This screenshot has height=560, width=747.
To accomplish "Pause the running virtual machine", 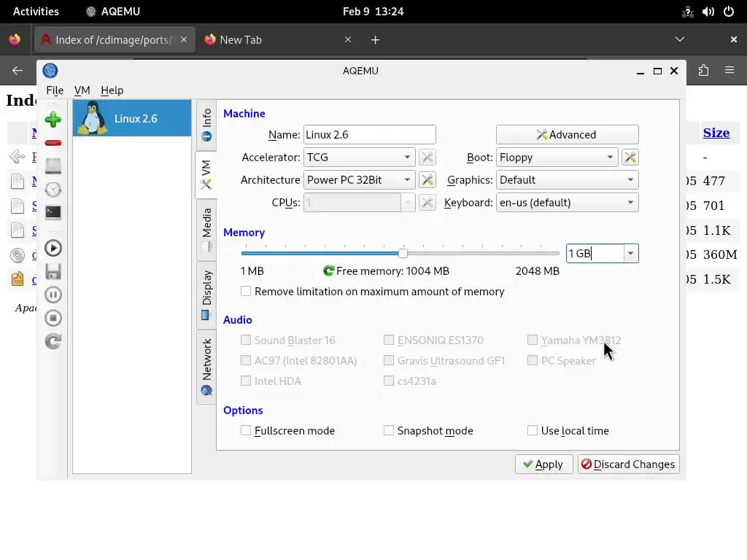I will (53, 295).
